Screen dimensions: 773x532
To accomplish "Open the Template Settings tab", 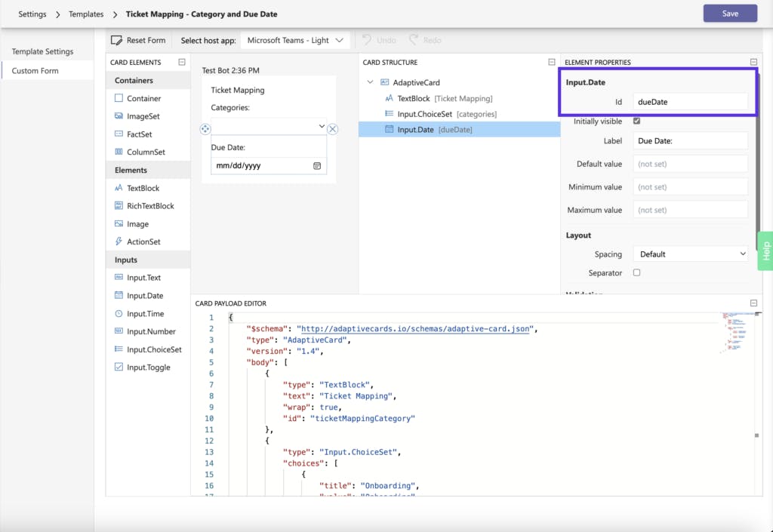I will pyautogui.click(x=43, y=51).
